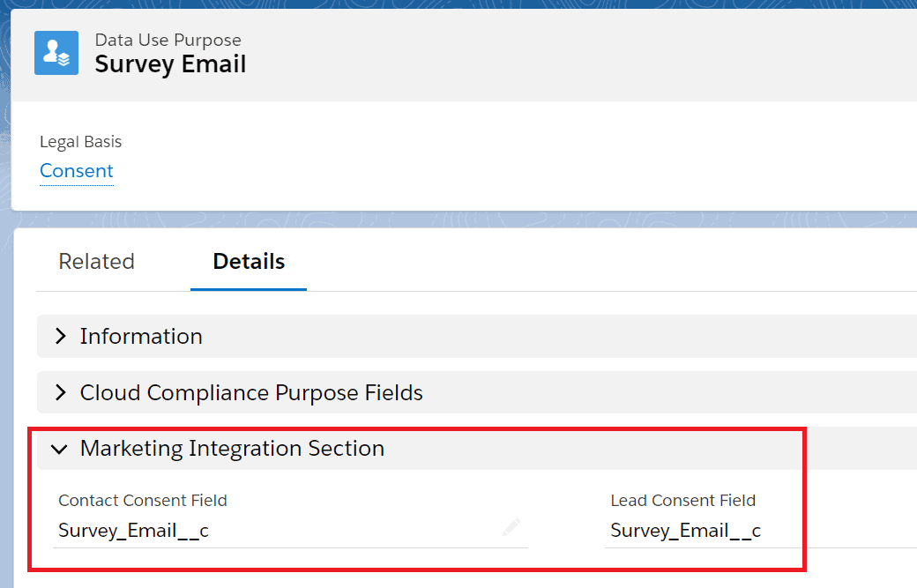Click the chevron next to Information
917x588 pixels.
(59, 336)
